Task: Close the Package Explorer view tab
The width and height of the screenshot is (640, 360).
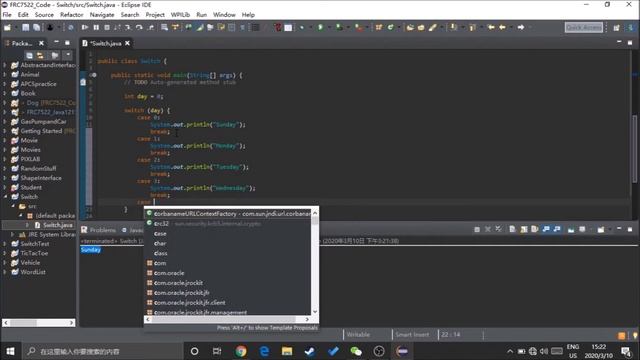Action: [x=41, y=43]
